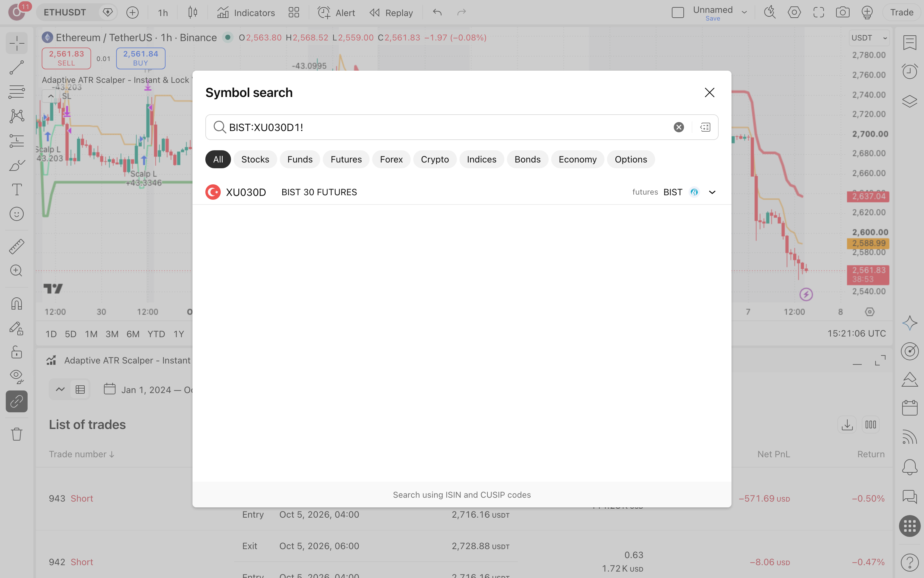Image resolution: width=924 pixels, height=578 pixels.
Task: Open the spread operators keypad icon
Action: click(x=705, y=127)
